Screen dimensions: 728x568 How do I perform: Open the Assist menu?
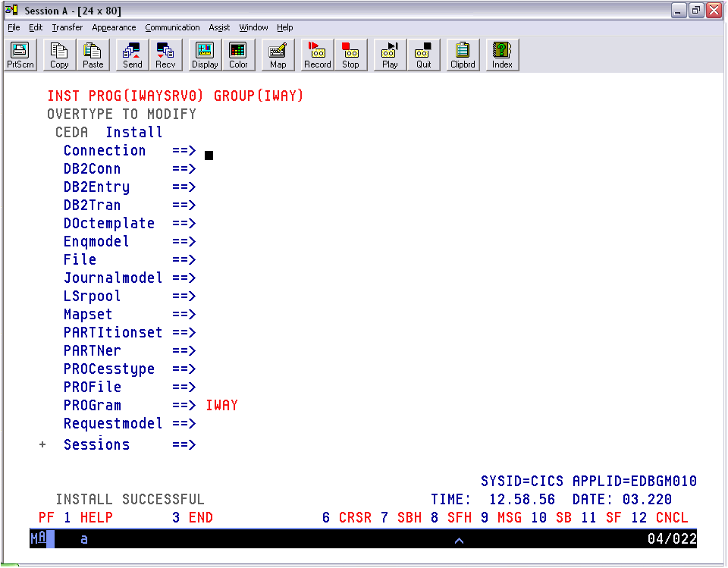[x=219, y=27]
